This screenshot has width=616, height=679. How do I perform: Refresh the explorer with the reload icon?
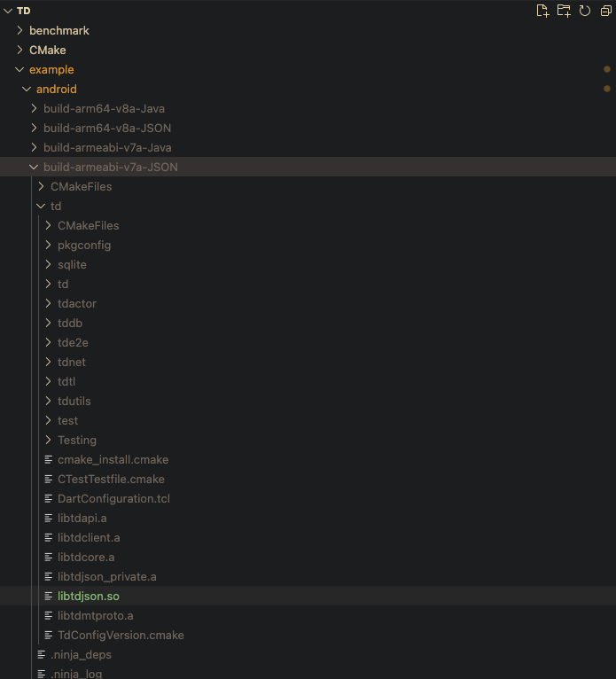(585, 11)
